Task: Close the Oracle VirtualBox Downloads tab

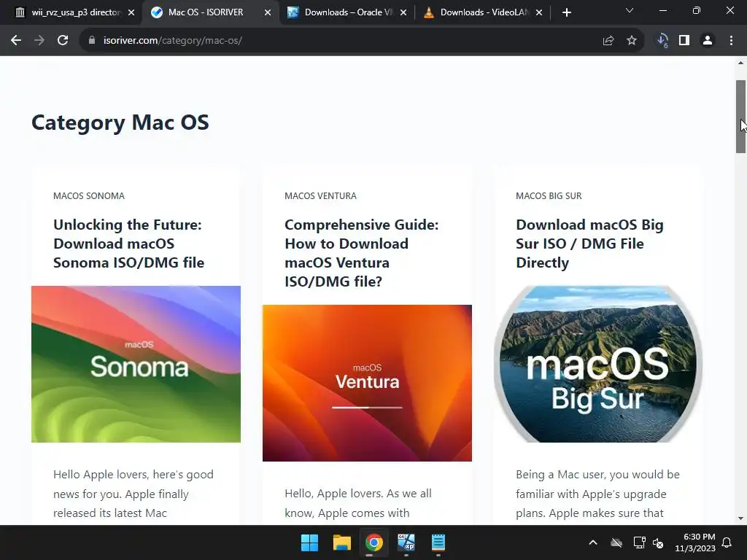Action: pos(403,13)
